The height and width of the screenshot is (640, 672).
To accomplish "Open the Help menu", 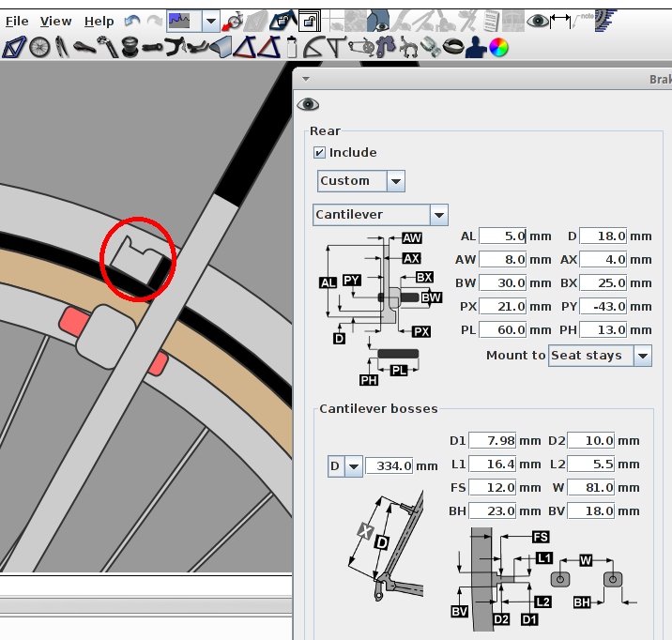I will click(x=99, y=21).
